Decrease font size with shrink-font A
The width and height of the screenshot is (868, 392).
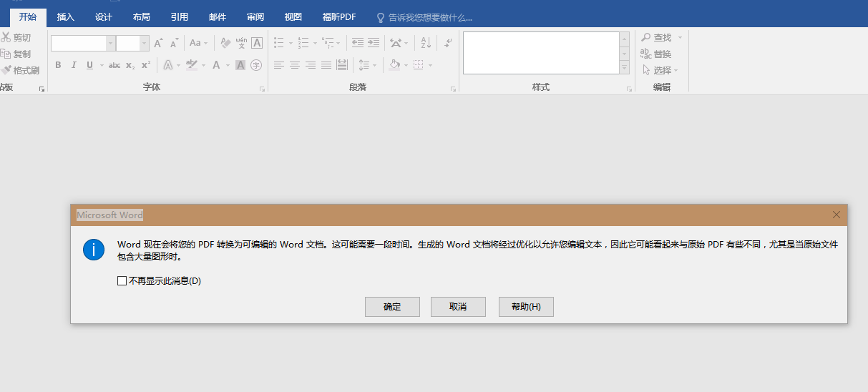click(x=174, y=44)
